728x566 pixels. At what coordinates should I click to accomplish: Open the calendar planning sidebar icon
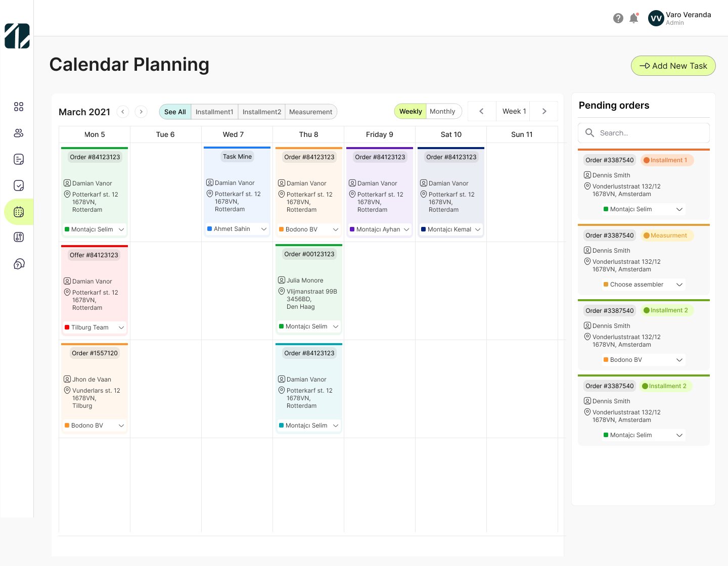coord(19,212)
